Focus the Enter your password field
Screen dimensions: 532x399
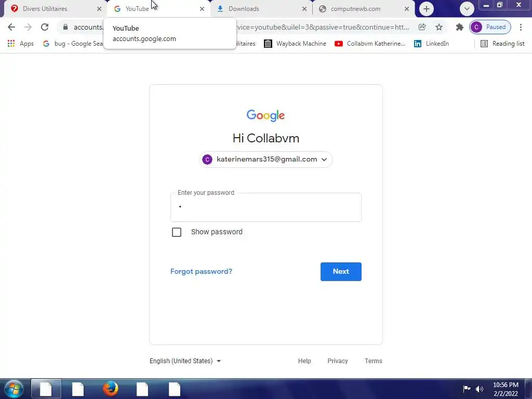(266, 207)
